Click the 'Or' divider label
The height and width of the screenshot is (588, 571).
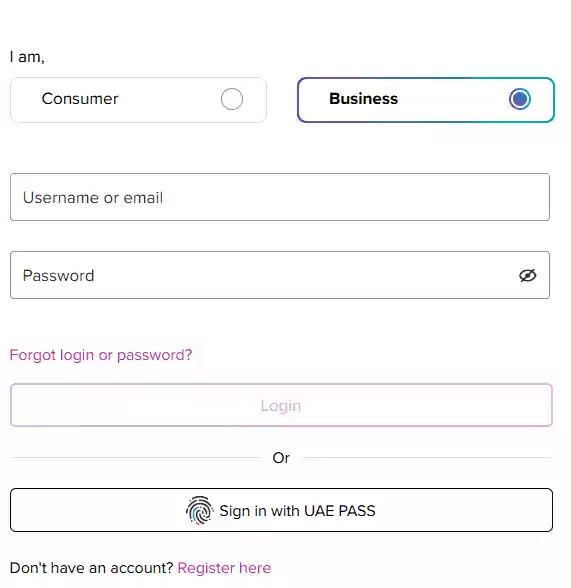pos(281,458)
